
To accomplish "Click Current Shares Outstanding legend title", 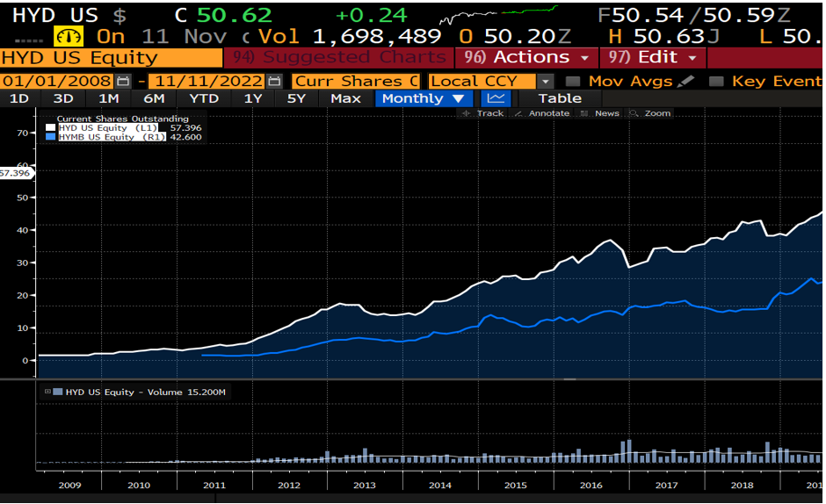I will coord(123,119).
